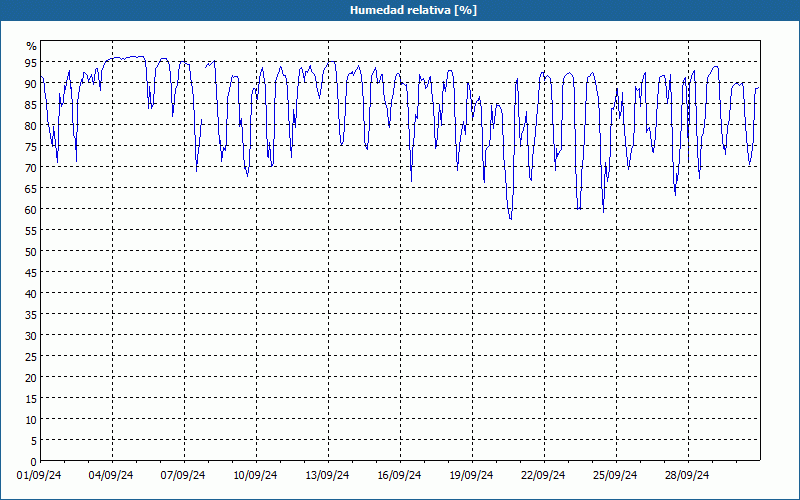800x500 pixels.
Task: Click the y-axis value 75
Action: [31, 146]
